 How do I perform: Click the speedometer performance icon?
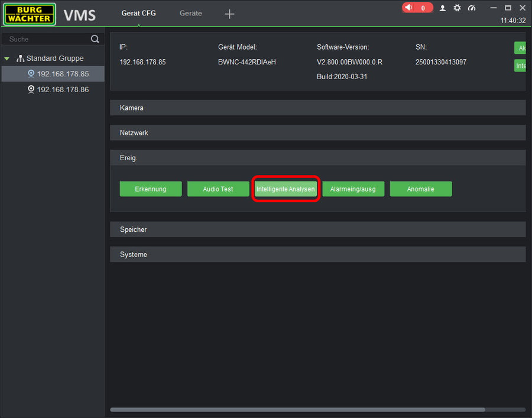click(472, 8)
